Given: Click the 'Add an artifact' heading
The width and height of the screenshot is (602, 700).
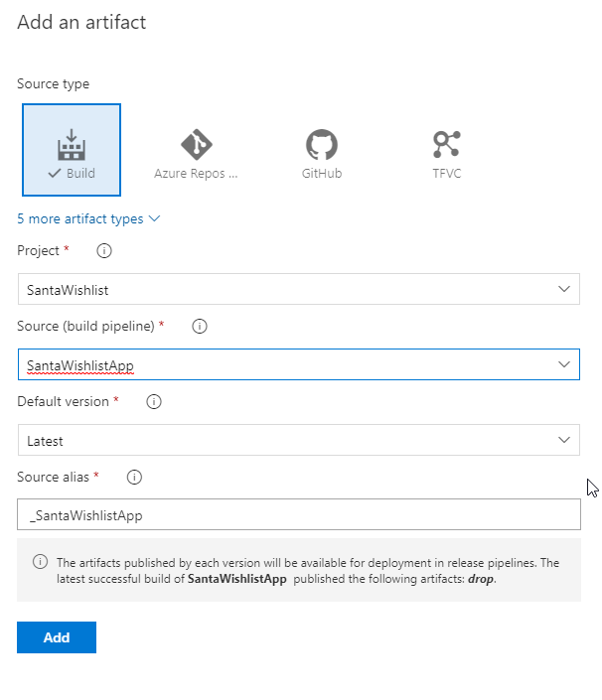Looking at the screenshot, I should click(81, 22).
